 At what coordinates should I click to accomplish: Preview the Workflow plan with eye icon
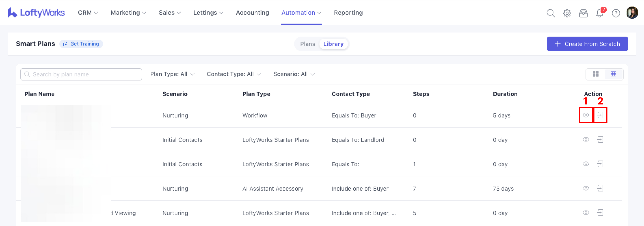[586, 115]
